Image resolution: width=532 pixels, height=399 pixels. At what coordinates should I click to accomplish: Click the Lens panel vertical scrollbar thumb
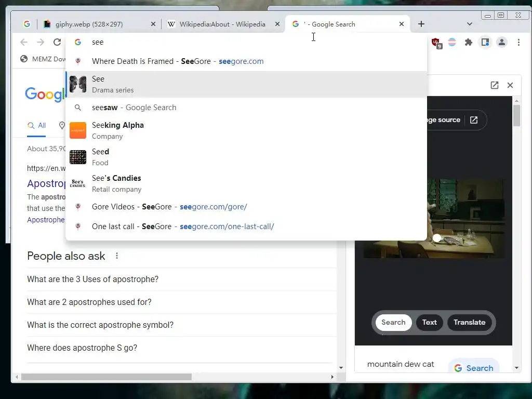coord(516,116)
